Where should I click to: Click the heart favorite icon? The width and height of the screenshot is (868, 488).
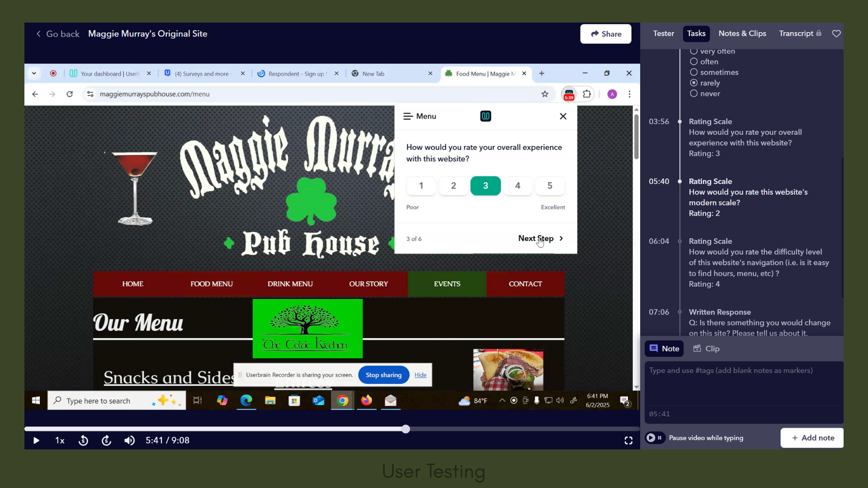pyautogui.click(x=836, y=34)
